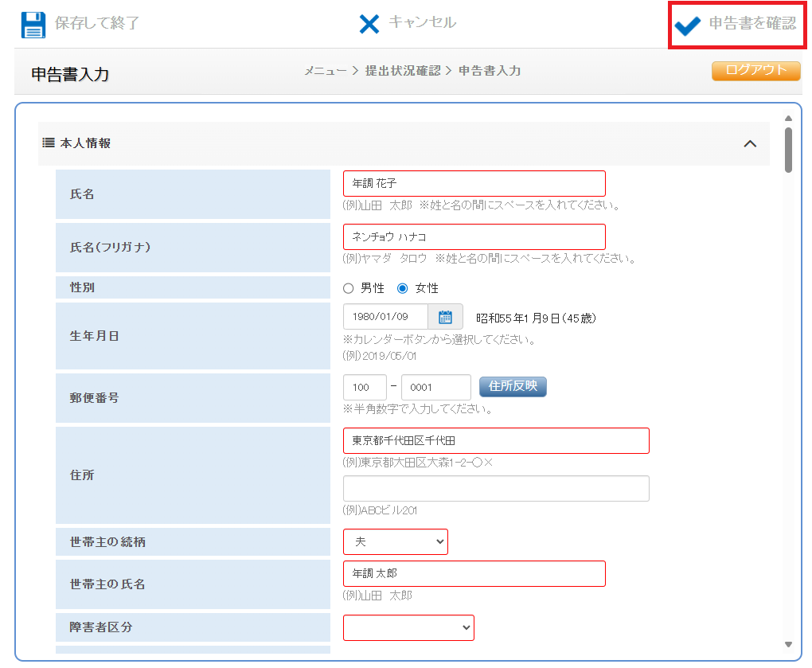Select the 男性 radio button
This screenshot has width=812, height=668.
tap(349, 288)
